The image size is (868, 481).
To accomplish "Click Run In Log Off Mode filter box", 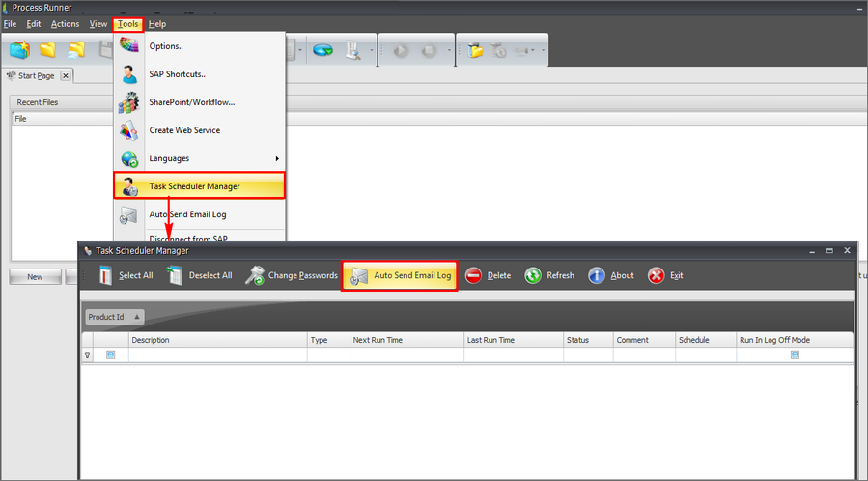I will click(x=795, y=354).
